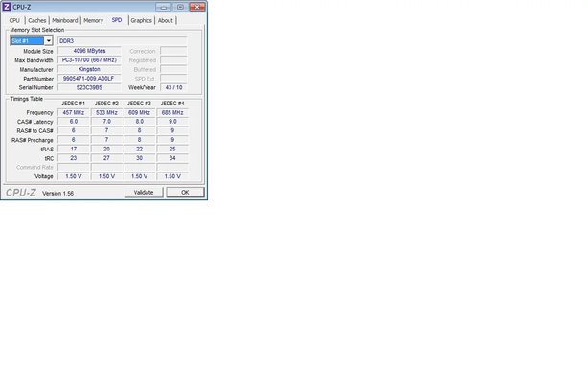Close the CPU-Z window
The image size is (588, 368).
(197, 7)
